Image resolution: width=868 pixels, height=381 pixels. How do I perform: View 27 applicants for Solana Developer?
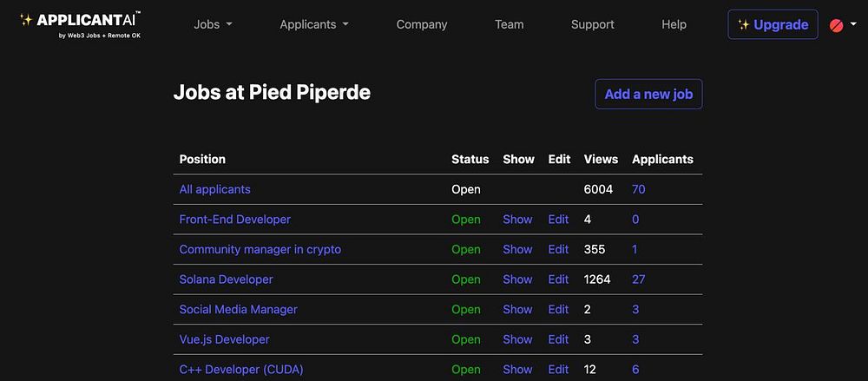[638, 279]
